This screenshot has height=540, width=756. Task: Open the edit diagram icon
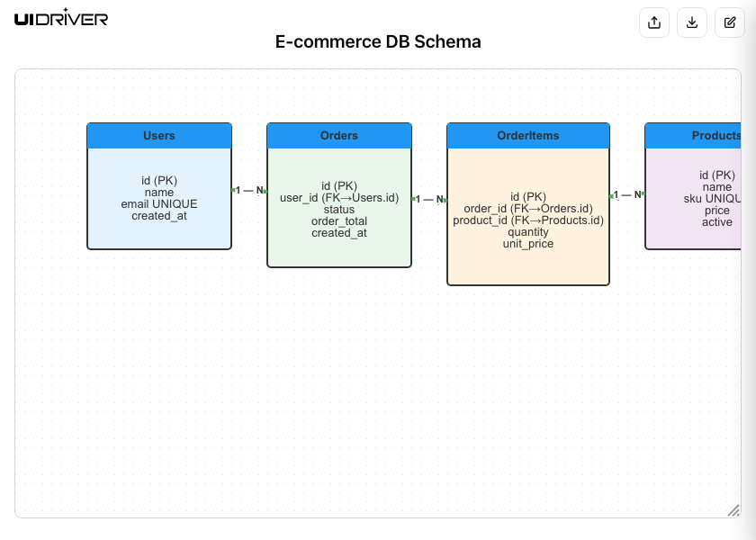[730, 22]
